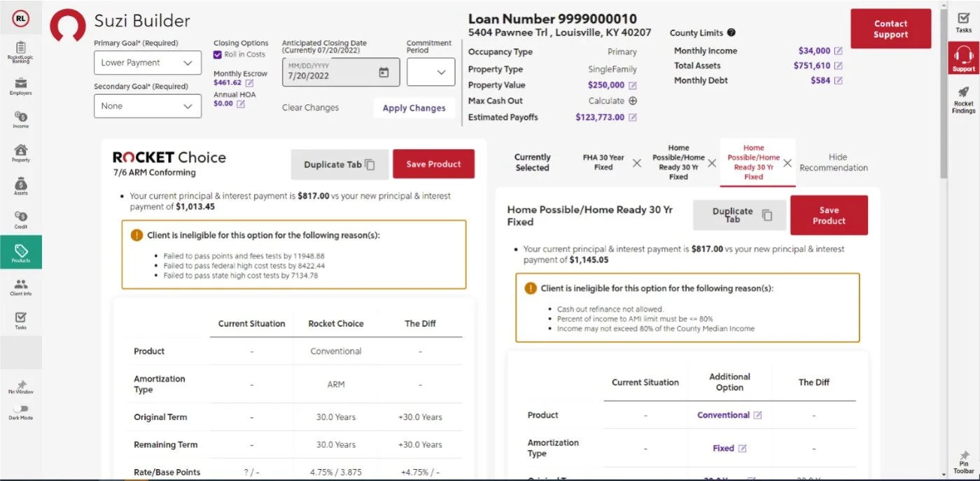
Task: Close the inactive Home Possible tab
Action: pyautogui.click(x=712, y=163)
